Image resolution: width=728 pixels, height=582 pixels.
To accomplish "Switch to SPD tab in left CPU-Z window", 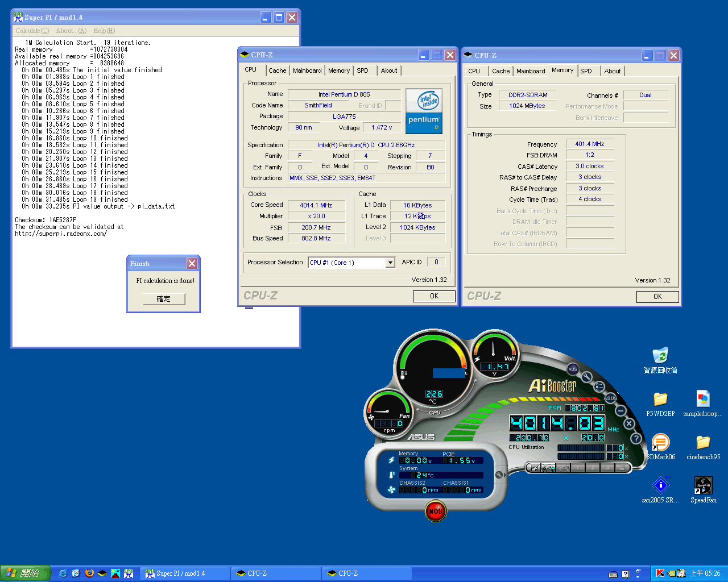I will pos(363,70).
